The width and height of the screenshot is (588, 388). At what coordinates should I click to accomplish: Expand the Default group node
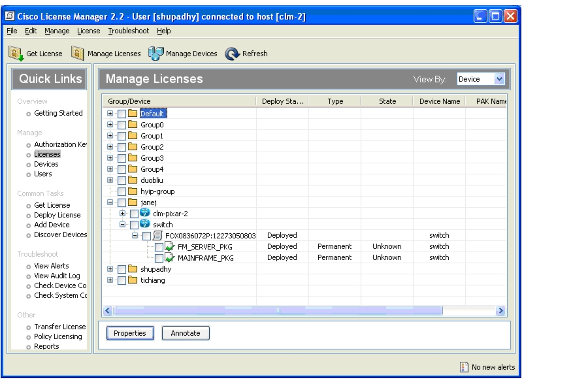[110, 113]
